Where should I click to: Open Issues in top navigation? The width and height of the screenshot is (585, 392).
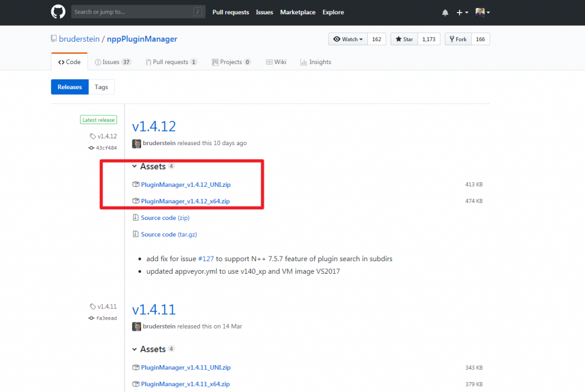point(264,13)
